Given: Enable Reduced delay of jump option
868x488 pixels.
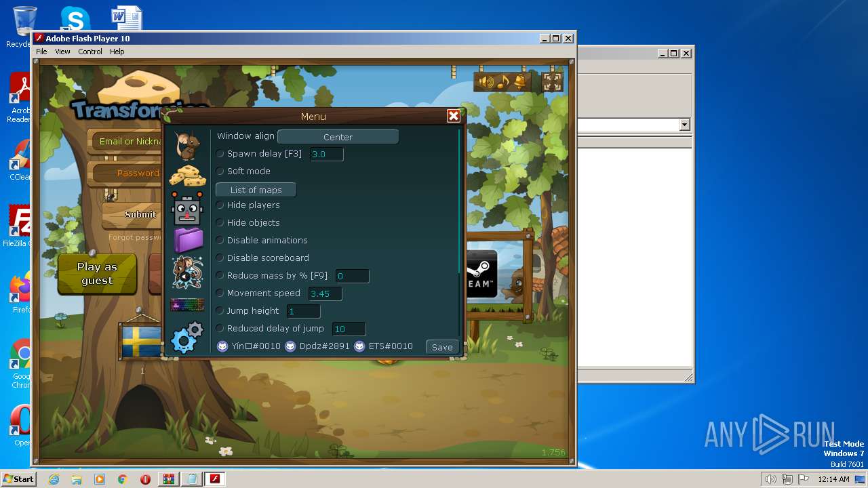Looking at the screenshot, I should tap(220, 329).
